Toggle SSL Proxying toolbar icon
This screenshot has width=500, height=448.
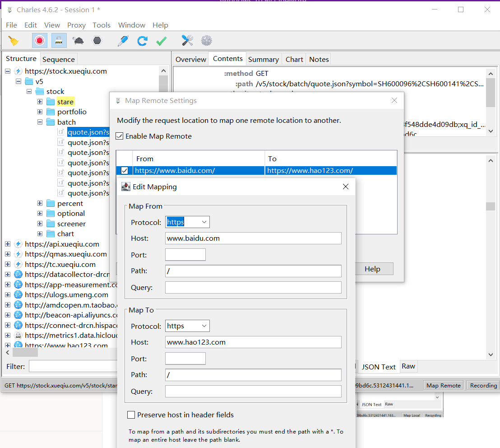tap(59, 41)
